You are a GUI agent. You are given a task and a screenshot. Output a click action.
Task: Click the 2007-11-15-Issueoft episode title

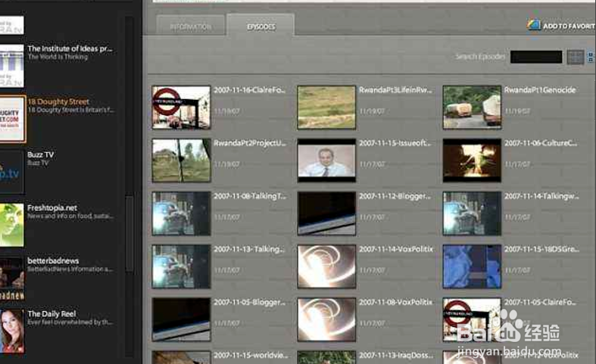pyautogui.click(x=395, y=143)
